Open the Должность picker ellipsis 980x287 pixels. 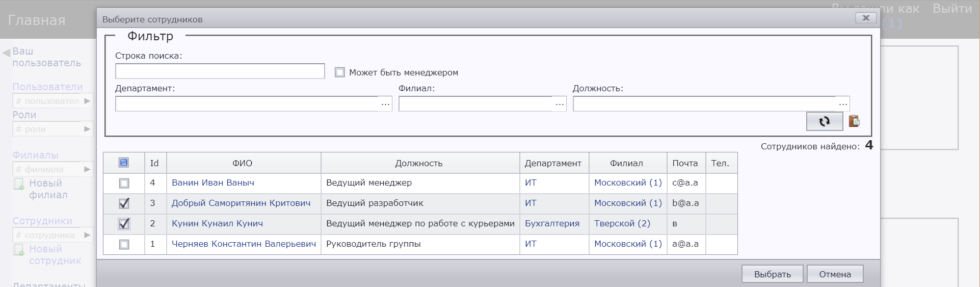point(843,104)
